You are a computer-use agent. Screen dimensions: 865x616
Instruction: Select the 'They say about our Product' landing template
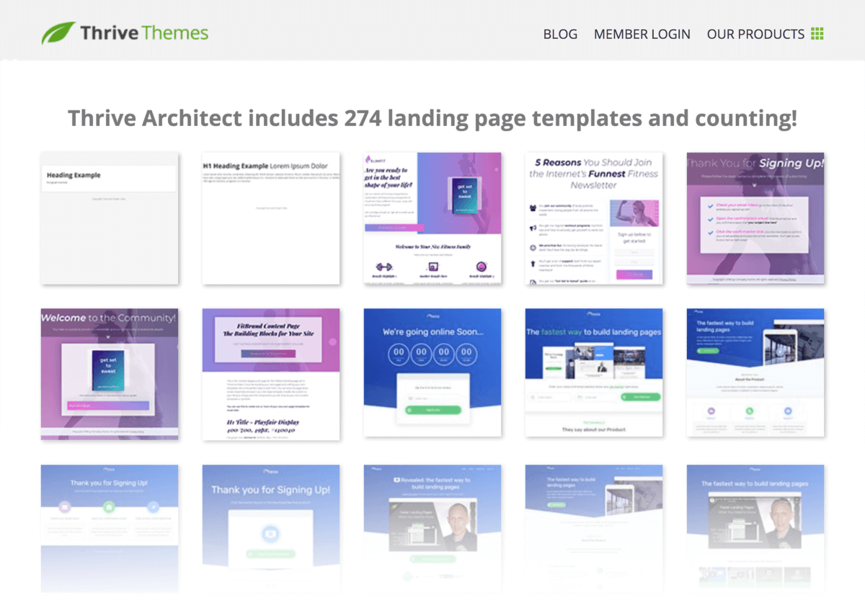click(x=593, y=372)
